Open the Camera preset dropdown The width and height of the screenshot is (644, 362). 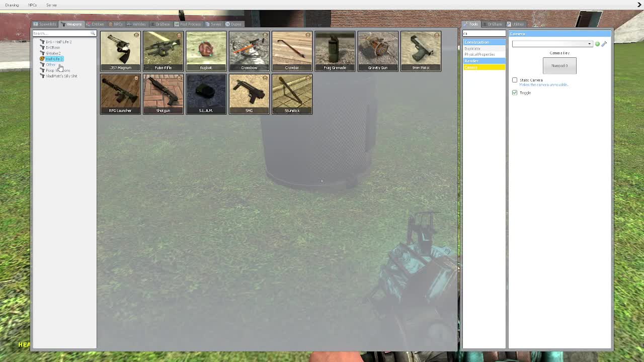[552, 44]
